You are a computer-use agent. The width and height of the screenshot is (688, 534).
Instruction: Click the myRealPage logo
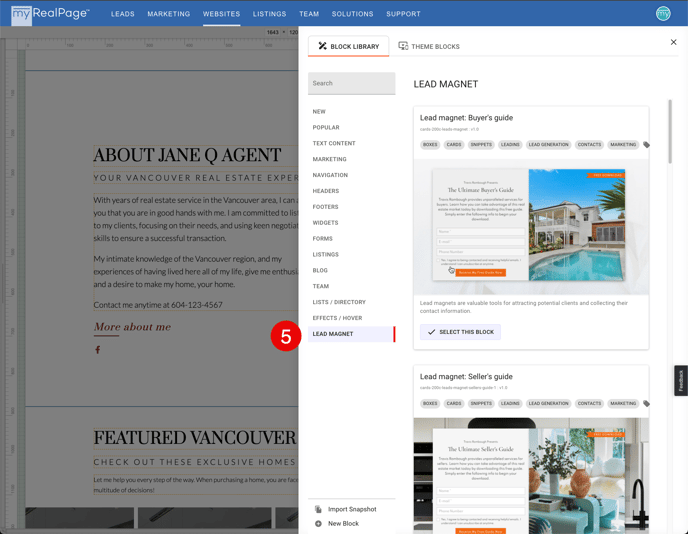[x=50, y=14]
